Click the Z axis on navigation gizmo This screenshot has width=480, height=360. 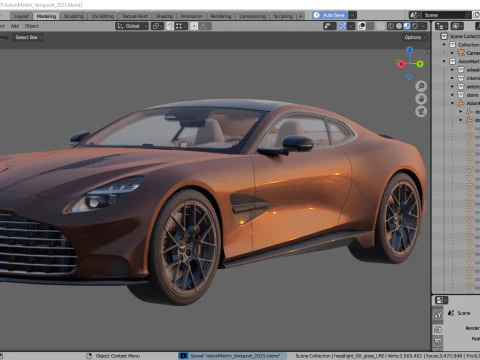click(409, 50)
